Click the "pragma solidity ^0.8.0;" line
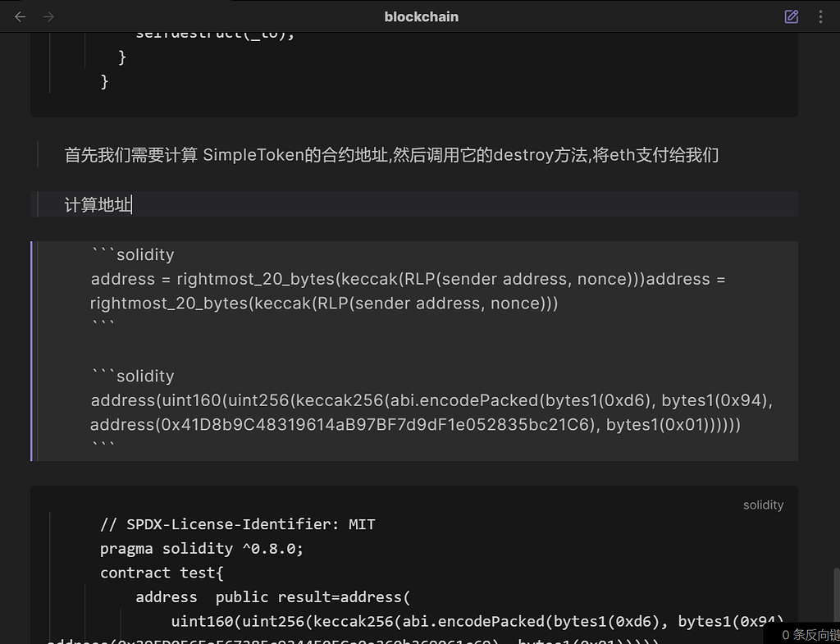Screen dimensions: 840x644 [x=202, y=549]
